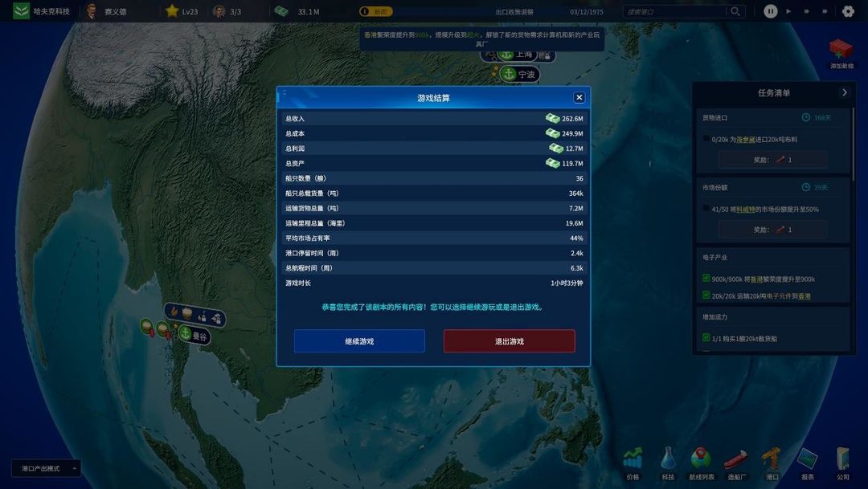Click the reward item icon under 货物进口
This screenshot has width=868, height=489.
pos(780,159)
